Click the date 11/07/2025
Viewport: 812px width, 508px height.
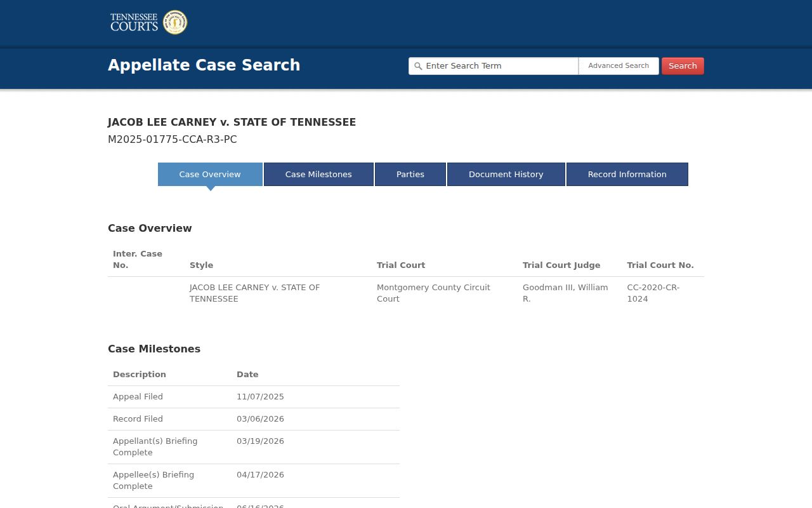[260, 397]
